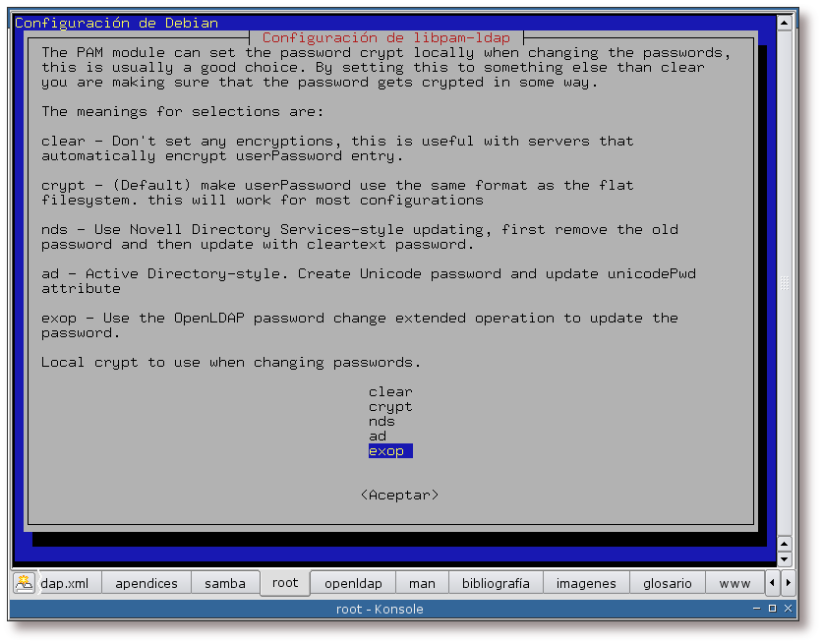Open the bibliografía tab

pos(496,583)
